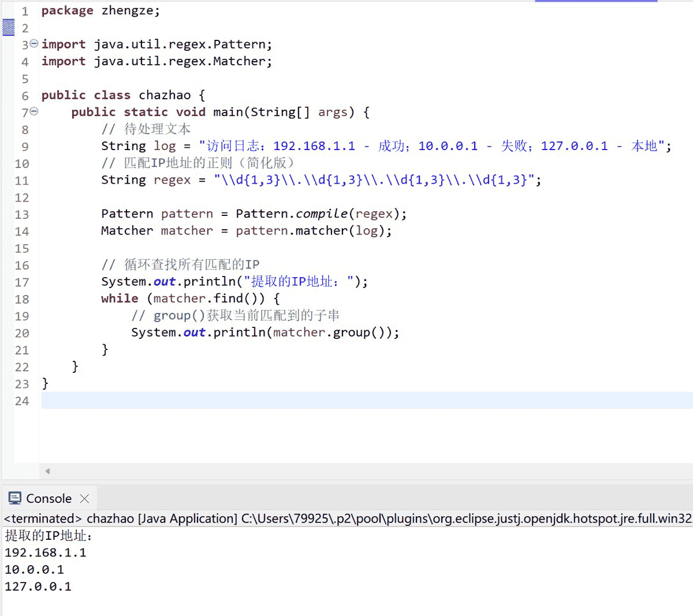Click the java.util.regex.Matcher import line

point(157,61)
